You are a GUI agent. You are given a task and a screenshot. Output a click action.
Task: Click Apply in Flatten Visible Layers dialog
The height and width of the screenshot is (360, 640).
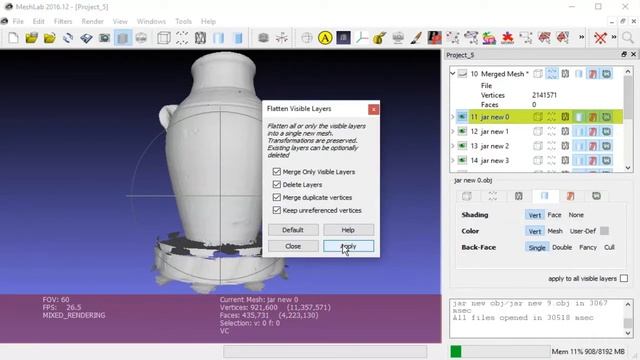[x=349, y=246]
